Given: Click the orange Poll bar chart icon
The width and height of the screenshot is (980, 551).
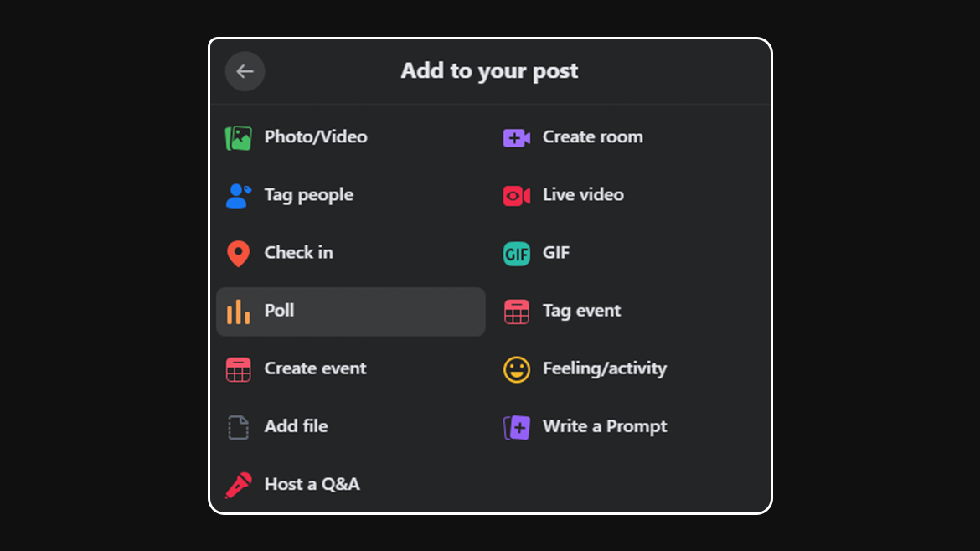Looking at the screenshot, I should point(238,312).
